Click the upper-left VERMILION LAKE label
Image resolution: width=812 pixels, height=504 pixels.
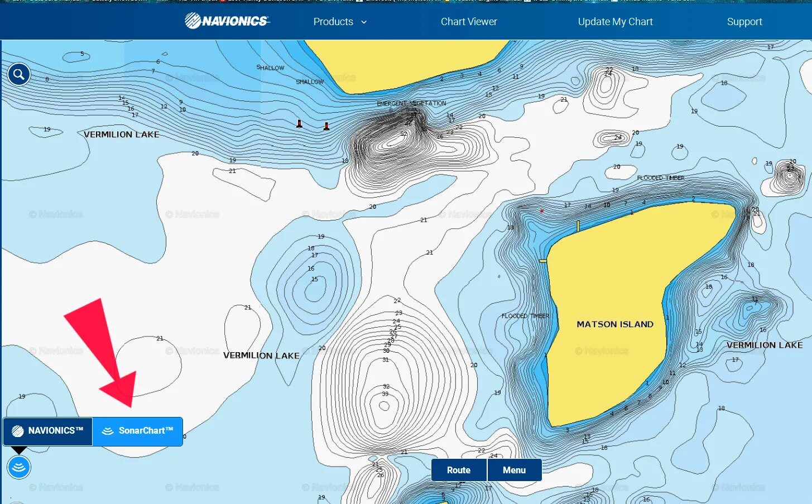122,135
